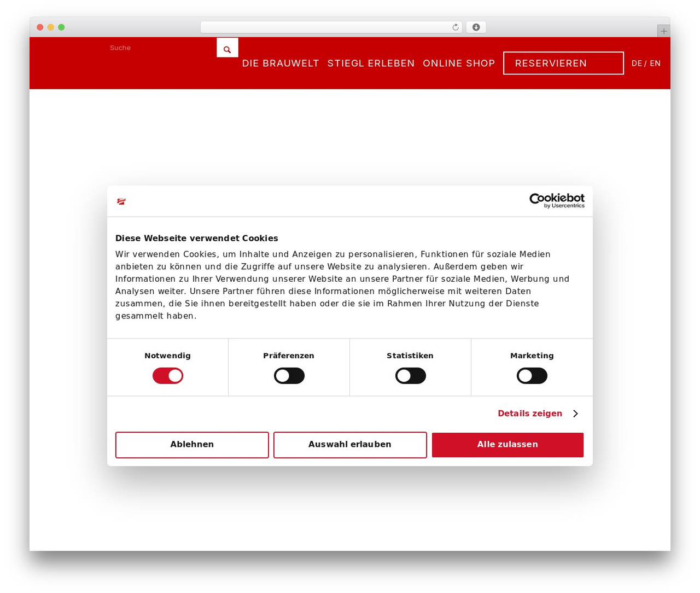The height and width of the screenshot is (593, 700).
Task: Click the Stiegl logo in cookie dialog
Action: point(121,201)
